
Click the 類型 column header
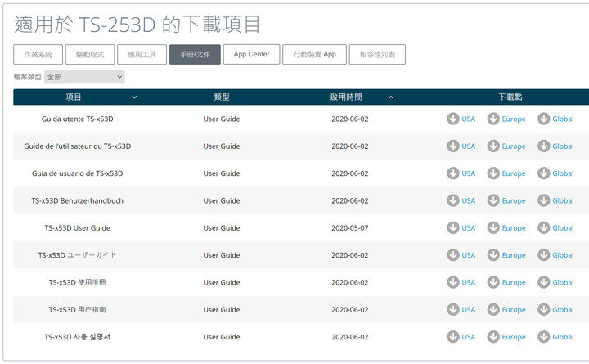(x=222, y=97)
